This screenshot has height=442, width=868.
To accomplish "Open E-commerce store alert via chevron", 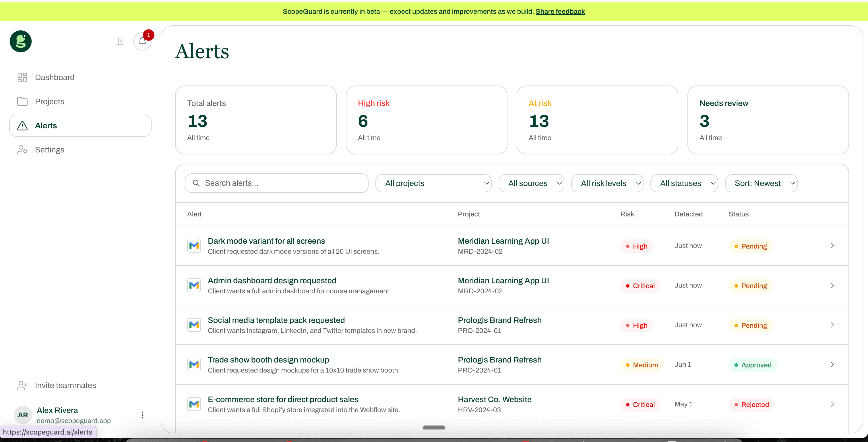I will (x=832, y=404).
